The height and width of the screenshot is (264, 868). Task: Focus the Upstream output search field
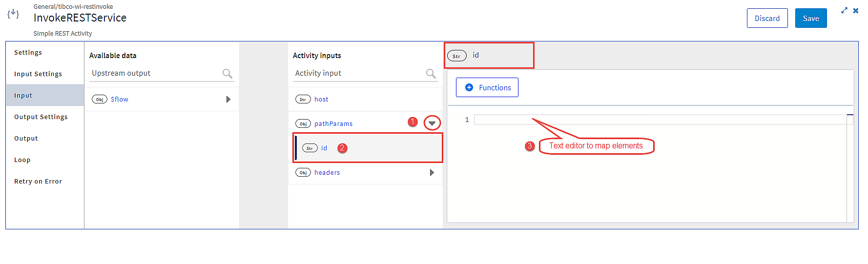pyautogui.click(x=155, y=73)
